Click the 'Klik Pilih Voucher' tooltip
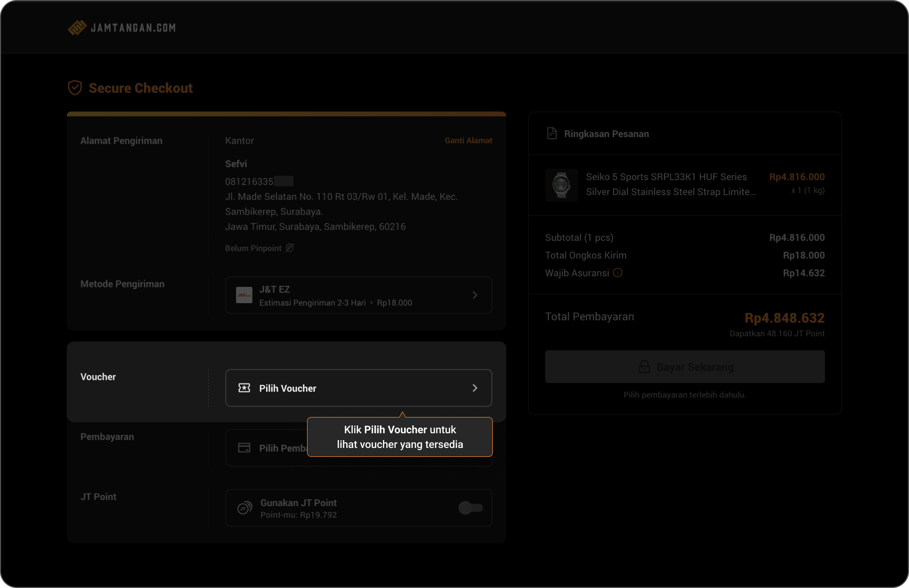The image size is (909, 588). pyautogui.click(x=400, y=437)
